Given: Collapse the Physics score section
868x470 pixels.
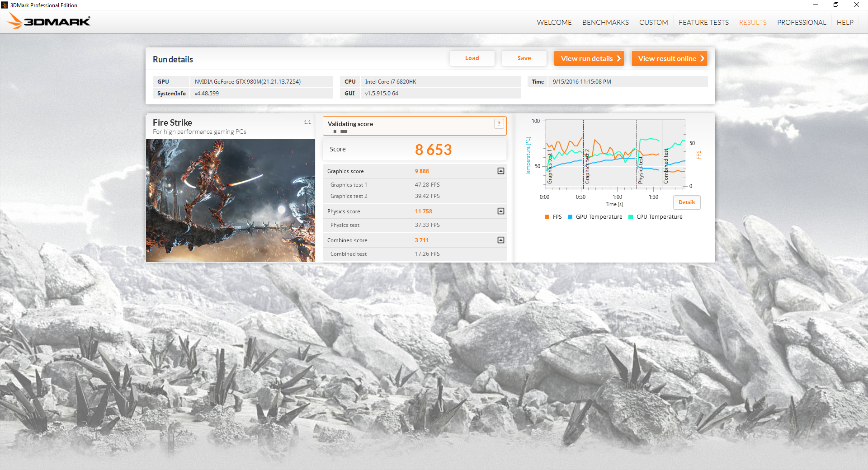Looking at the screenshot, I should pos(501,211).
